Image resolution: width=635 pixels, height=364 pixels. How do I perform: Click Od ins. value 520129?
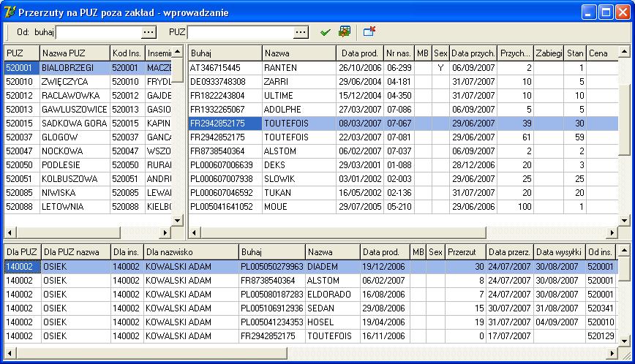[x=601, y=336]
